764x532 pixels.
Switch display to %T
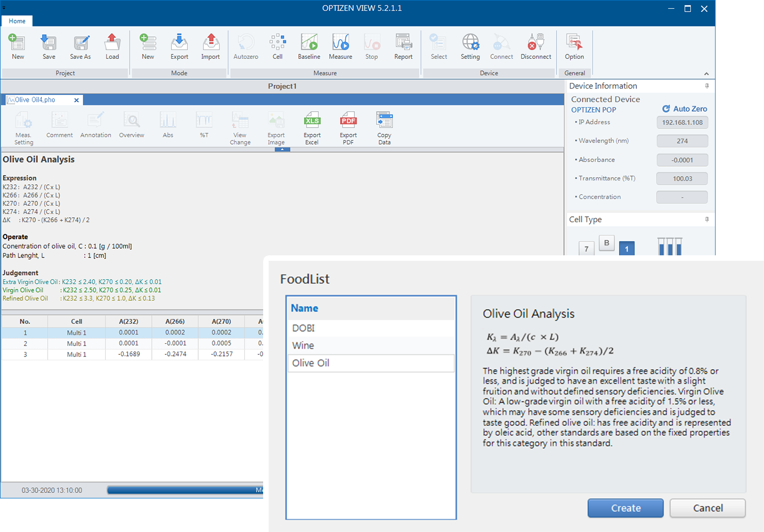point(204,125)
